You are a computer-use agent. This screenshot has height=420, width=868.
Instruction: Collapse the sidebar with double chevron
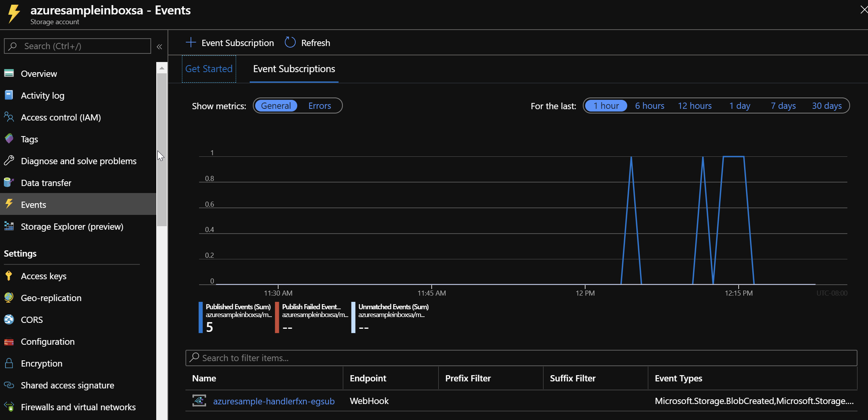(159, 47)
